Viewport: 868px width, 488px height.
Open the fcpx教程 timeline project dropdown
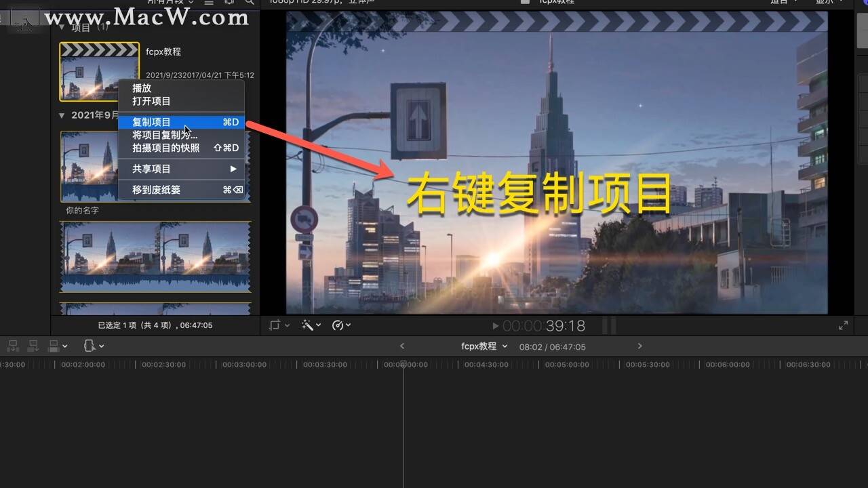click(x=484, y=346)
